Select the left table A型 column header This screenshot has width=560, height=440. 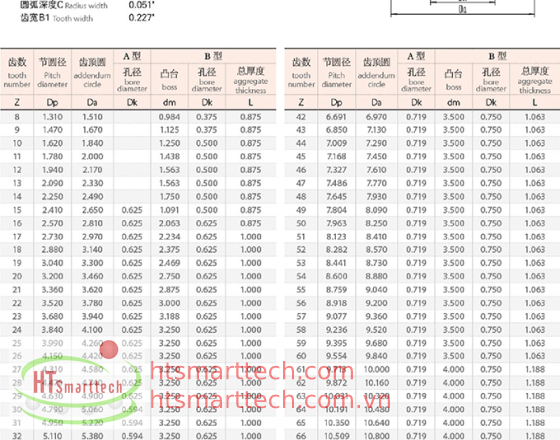132,56
